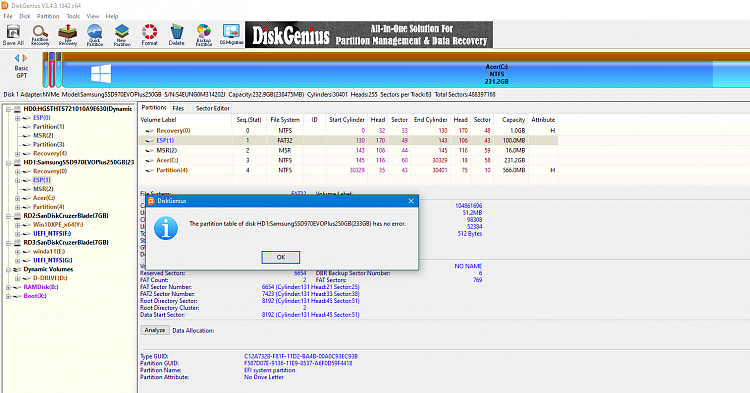Screen dimensions: 750x393
Task: Expand the Win10XPE_x64(Y:) node
Action: coord(18,225)
